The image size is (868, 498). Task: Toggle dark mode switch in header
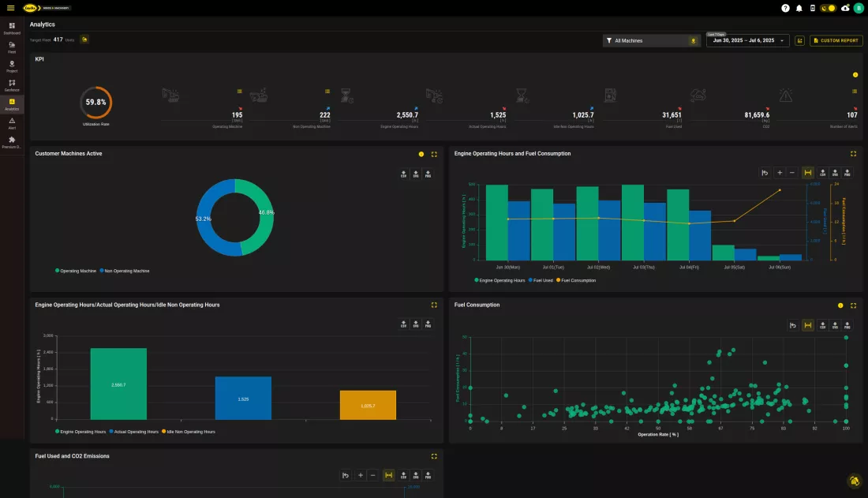[828, 8]
